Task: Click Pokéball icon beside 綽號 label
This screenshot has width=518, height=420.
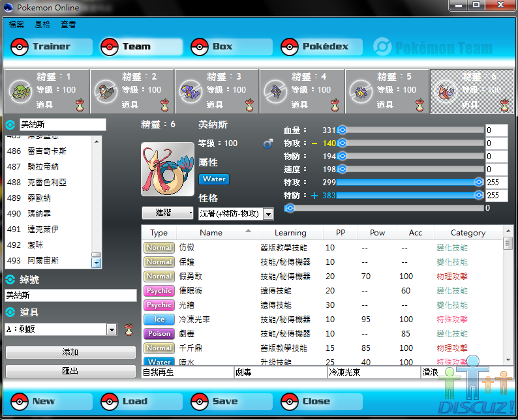Action: [x=10, y=280]
